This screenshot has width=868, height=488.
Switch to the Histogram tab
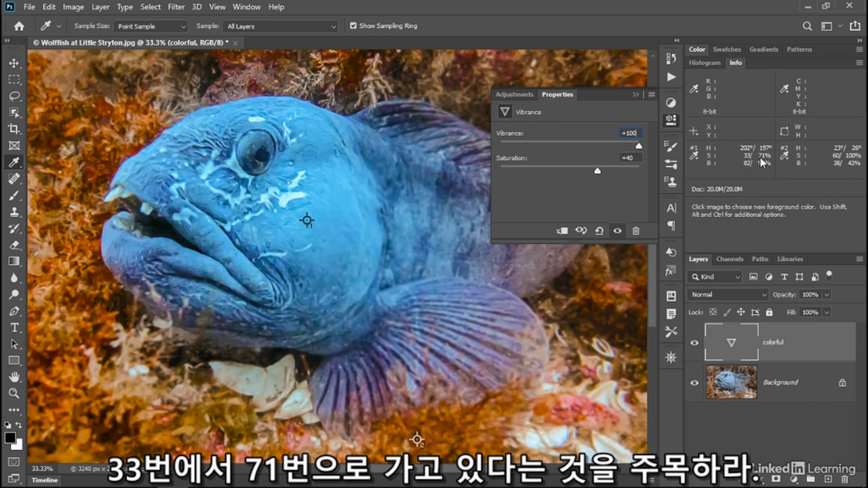(x=705, y=63)
